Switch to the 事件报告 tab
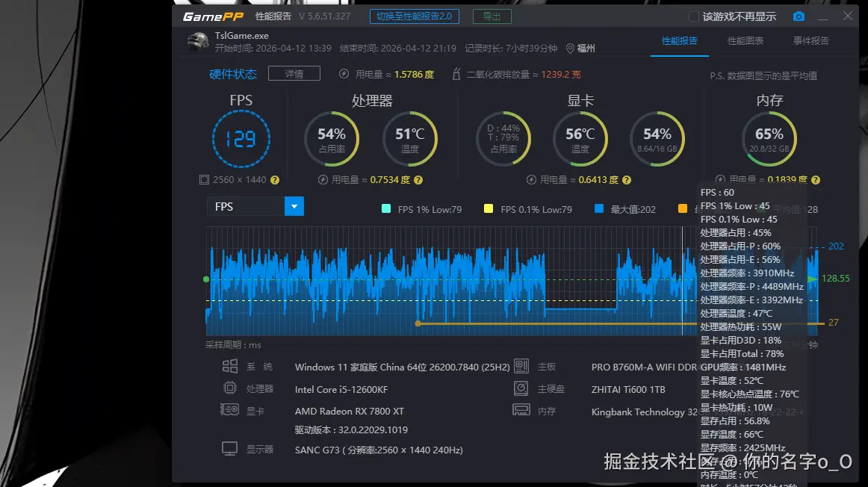 pos(811,41)
